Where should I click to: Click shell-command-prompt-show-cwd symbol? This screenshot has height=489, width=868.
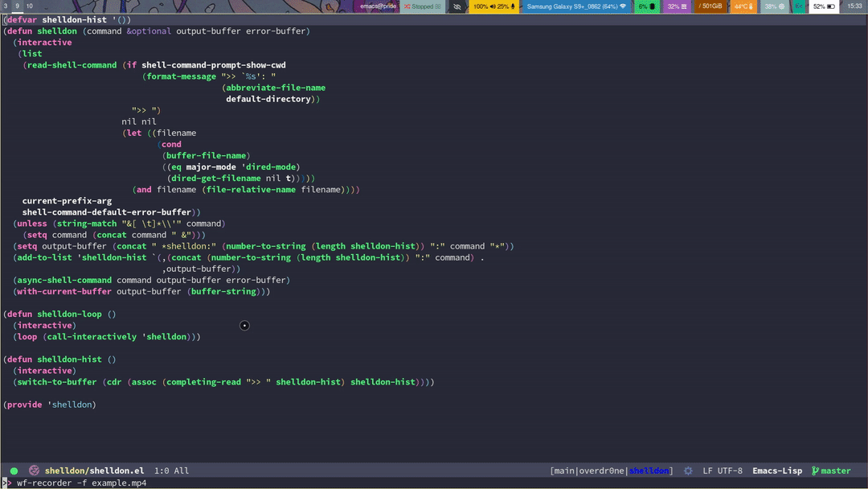(x=214, y=65)
